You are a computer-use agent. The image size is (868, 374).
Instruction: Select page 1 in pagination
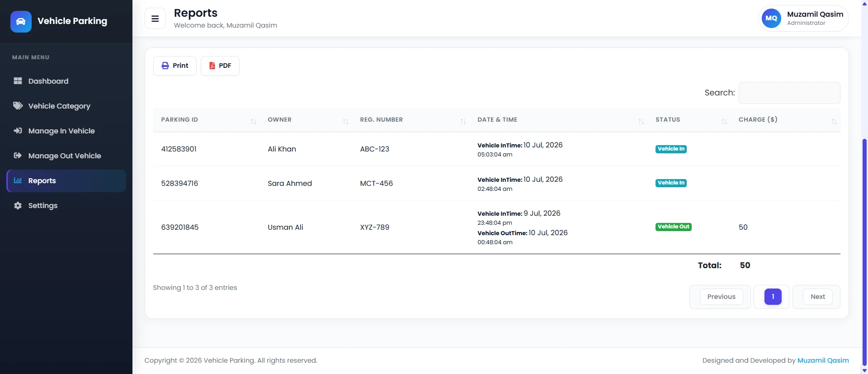[x=773, y=297]
